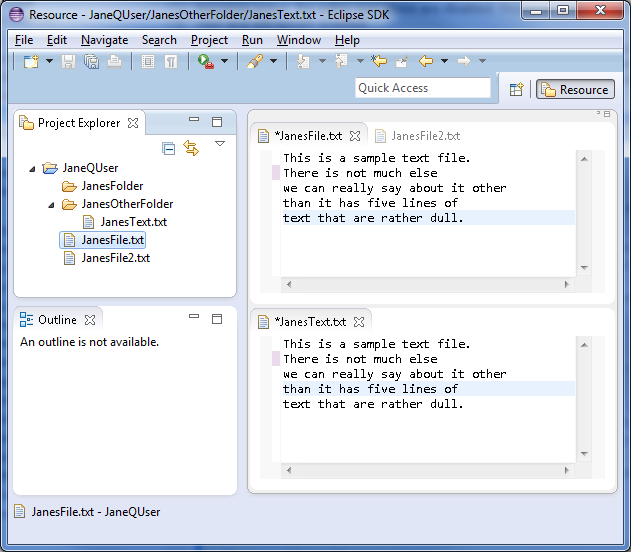Click the Back navigation arrow

tap(426, 61)
